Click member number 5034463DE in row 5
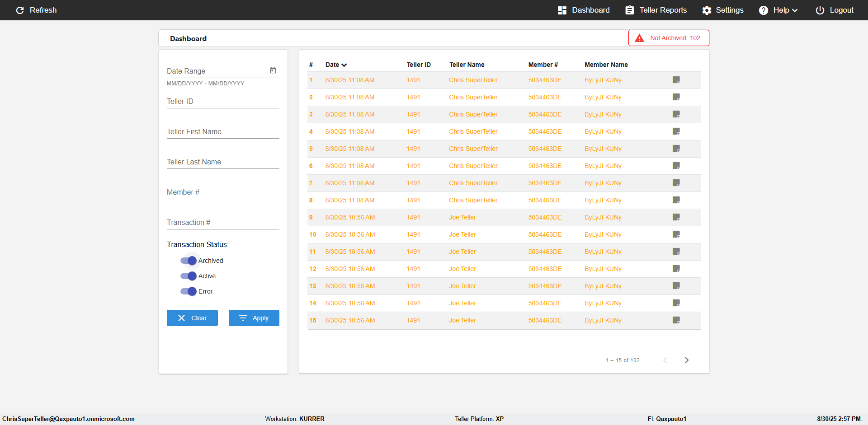Image resolution: width=868 pixels, height=425 pixels. 545,149
